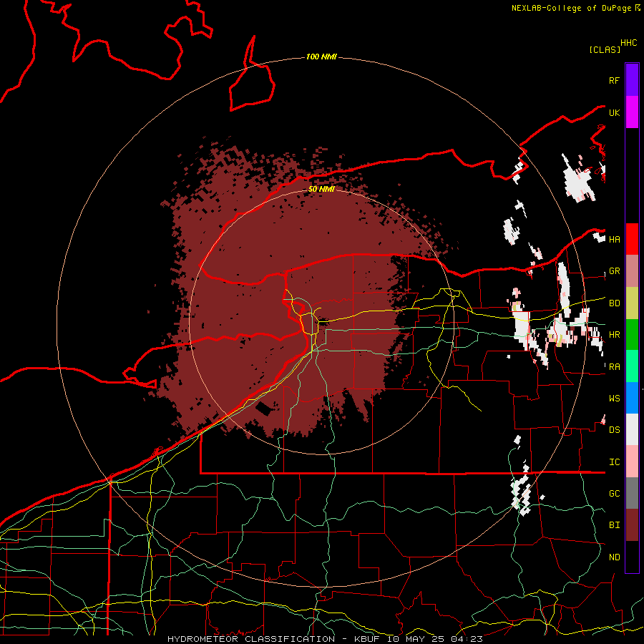This screenshot has height=644, width=644.
Task: Click the "HR" legend label
Action: pyautogui.click(x=614, y=335)
